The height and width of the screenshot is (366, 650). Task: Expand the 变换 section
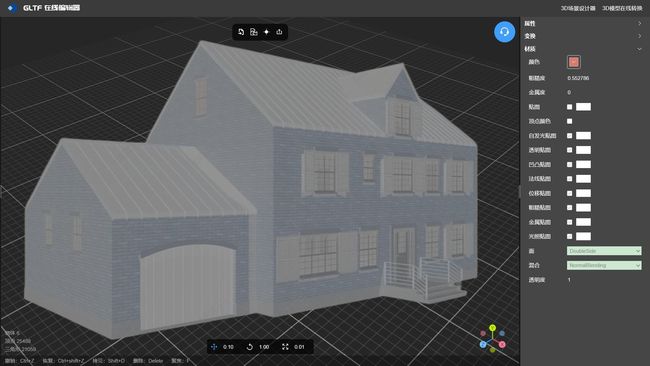click(583, 36)
